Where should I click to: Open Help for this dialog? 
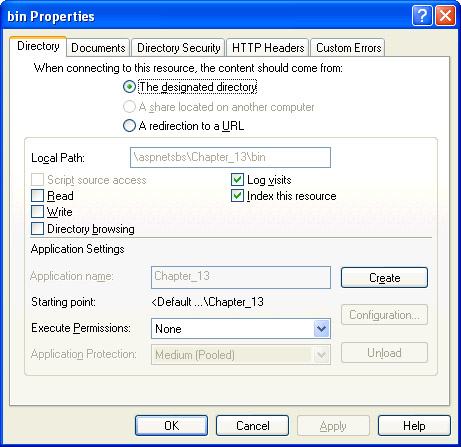pos(414,426)
